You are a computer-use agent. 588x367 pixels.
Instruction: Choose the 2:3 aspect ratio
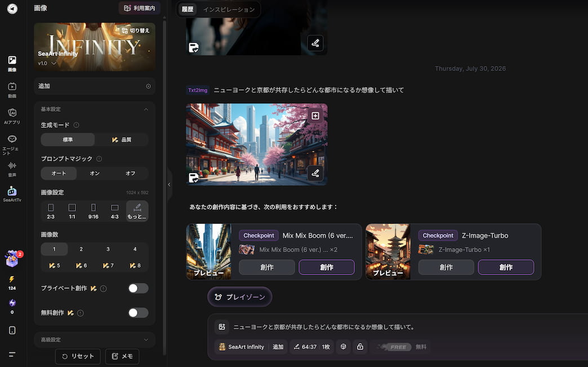(x=51, y=211)
